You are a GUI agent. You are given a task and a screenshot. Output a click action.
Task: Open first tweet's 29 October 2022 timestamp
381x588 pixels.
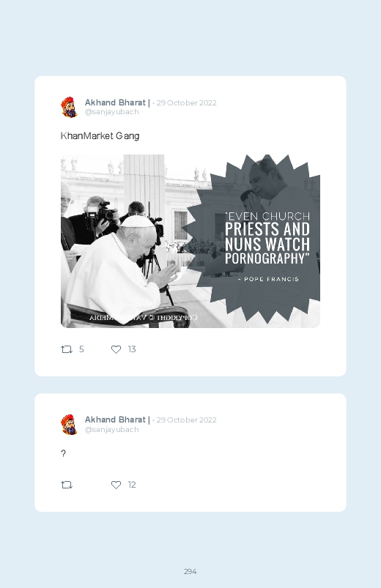[187, 103]
